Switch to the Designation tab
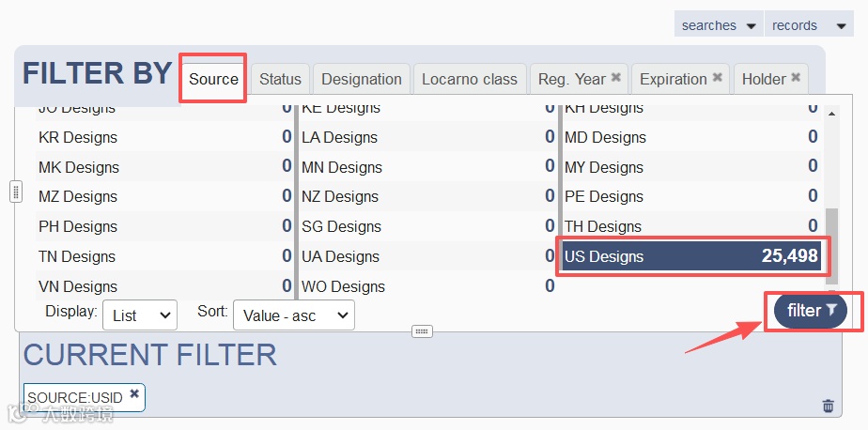 pyautogui.click(x=362, y=79)
